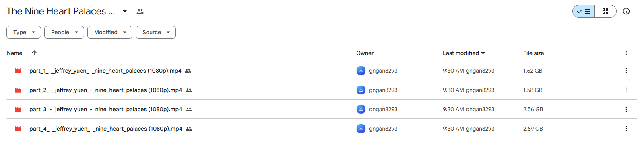Reverse Name sort direction arrow
Image resolution: width=644 pixels, height=147 pixels.
[34, 53]
